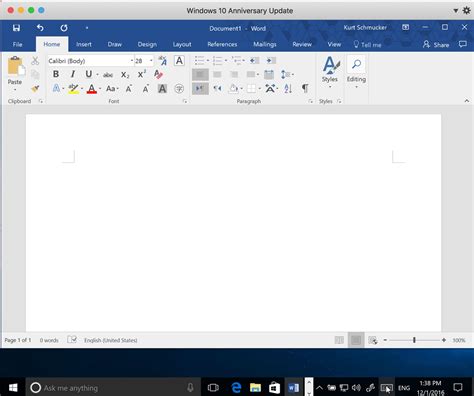Open the borders dropdown
Image resolution: width=474 pixels, height=396 pixels.
260,89
